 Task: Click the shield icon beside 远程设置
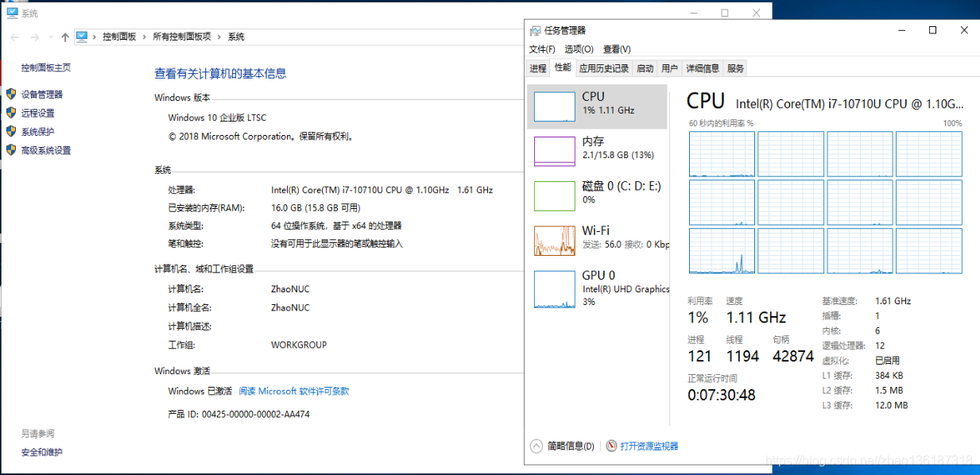[11, 113]
